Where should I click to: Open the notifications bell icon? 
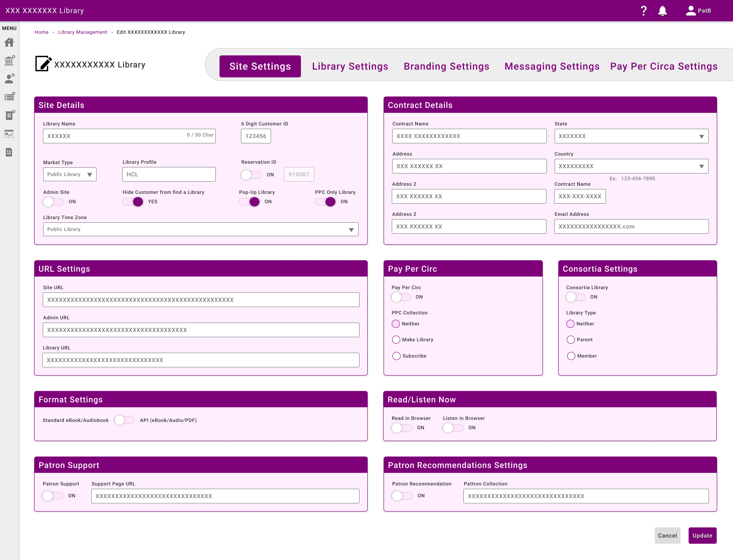(x=663, y=11)
